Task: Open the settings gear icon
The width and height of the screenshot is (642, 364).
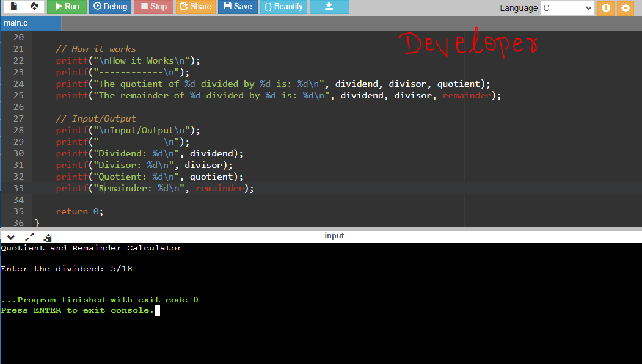Action: point(624,8)
